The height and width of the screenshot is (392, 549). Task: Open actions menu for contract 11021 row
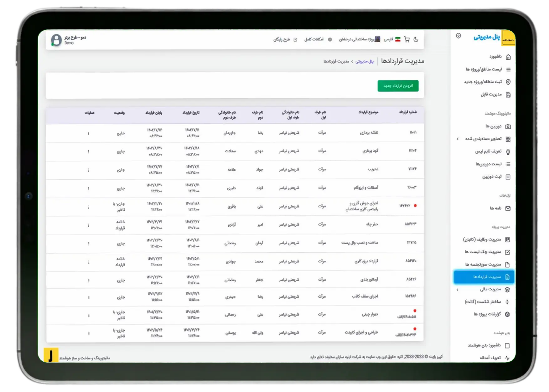[88, 133]
